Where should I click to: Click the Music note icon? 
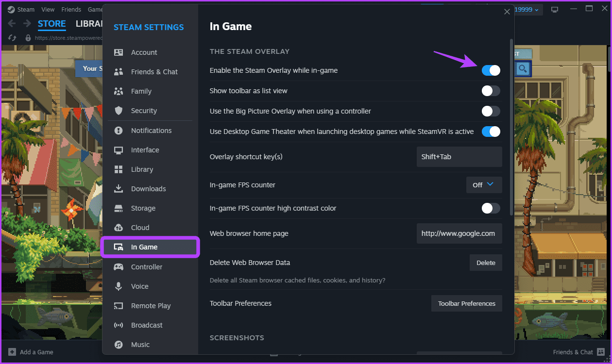point(119,345)
